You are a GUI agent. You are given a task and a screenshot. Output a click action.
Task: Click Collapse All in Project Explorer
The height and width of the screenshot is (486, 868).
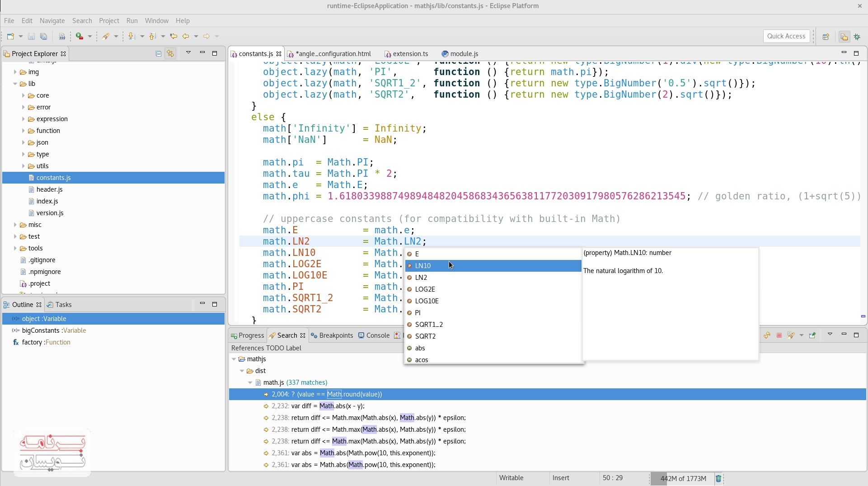click(159, 53)
